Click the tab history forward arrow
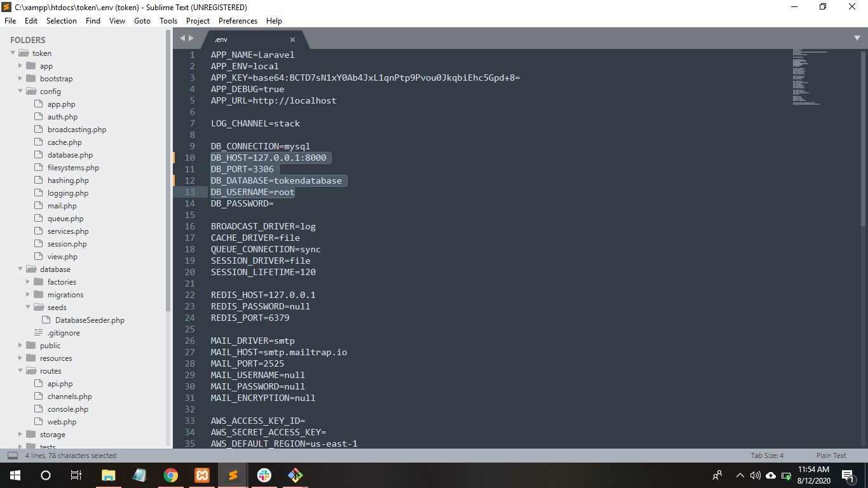 [191, 38]
